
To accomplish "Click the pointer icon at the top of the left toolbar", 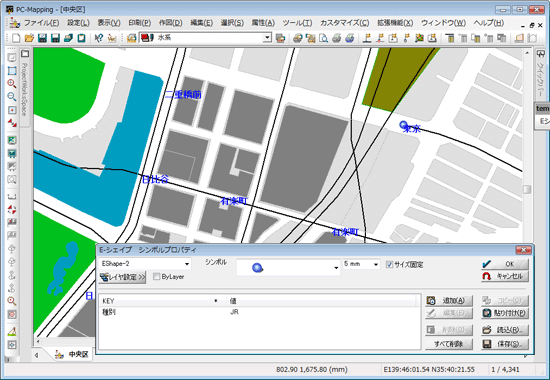I will (12, 58).
